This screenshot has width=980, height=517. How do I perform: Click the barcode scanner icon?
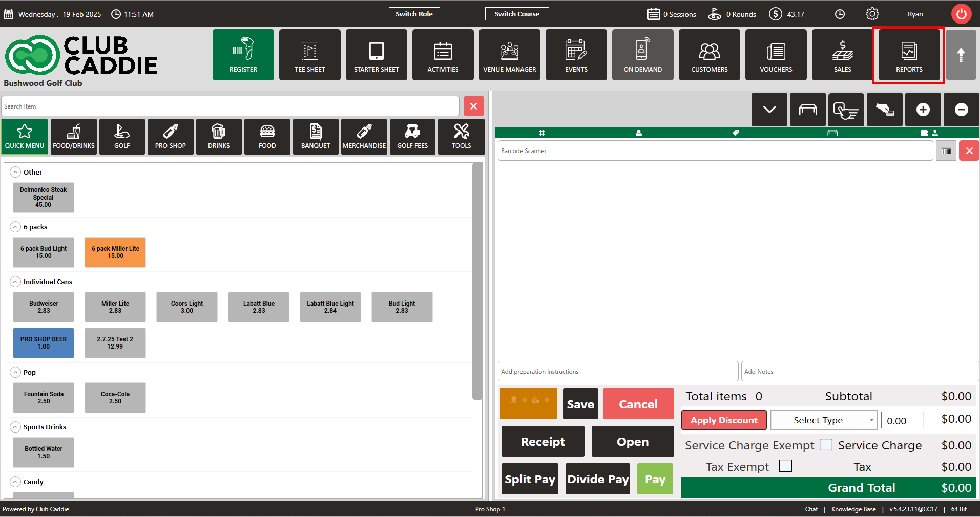tap(946, 151)
